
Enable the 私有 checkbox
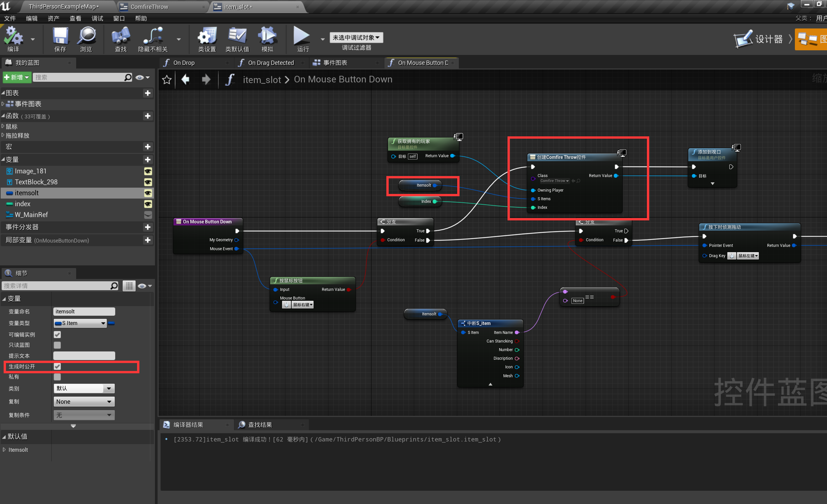tap(57, 377)
